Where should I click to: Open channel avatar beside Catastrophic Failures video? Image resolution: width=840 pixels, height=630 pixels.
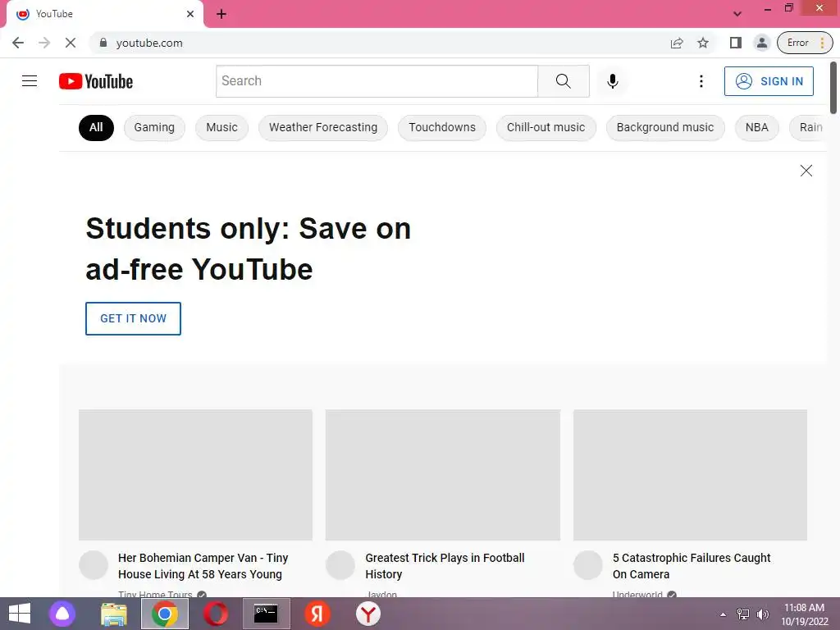pyautogui.click(x=587, y=565)
